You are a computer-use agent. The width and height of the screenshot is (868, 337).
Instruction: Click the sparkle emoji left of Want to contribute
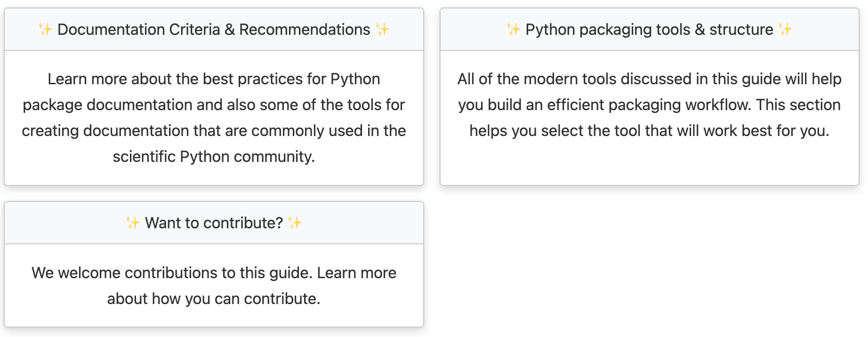tap(133, 223)
